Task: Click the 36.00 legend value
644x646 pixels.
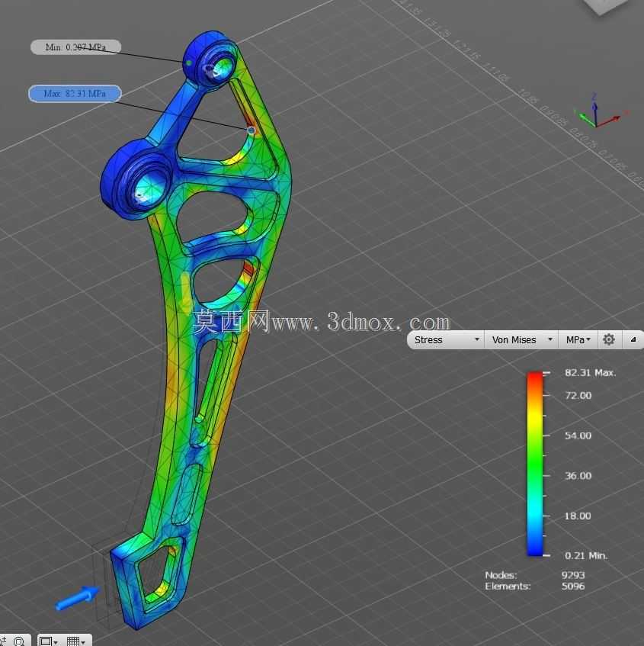Action: point(578,476)
